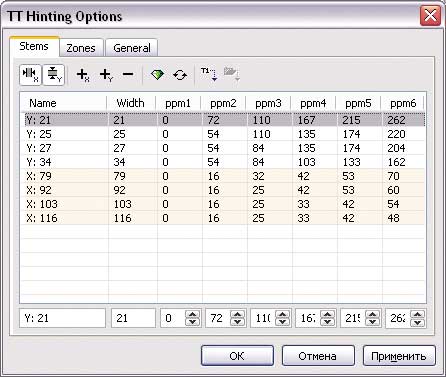Increase the ppm5 spinner value
Screen dimensions: 446x377
(372, 314)
